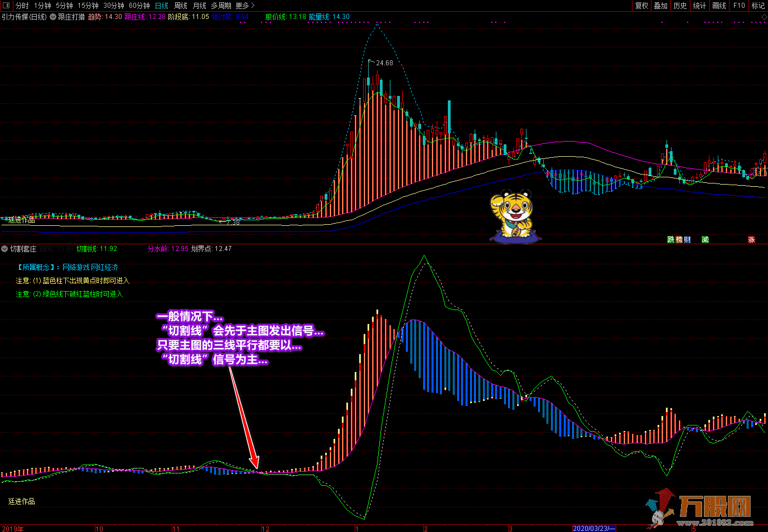Click the 分水岭 12.95 value label
Viewport: 768px width, 532px height.
click(168, 249)
